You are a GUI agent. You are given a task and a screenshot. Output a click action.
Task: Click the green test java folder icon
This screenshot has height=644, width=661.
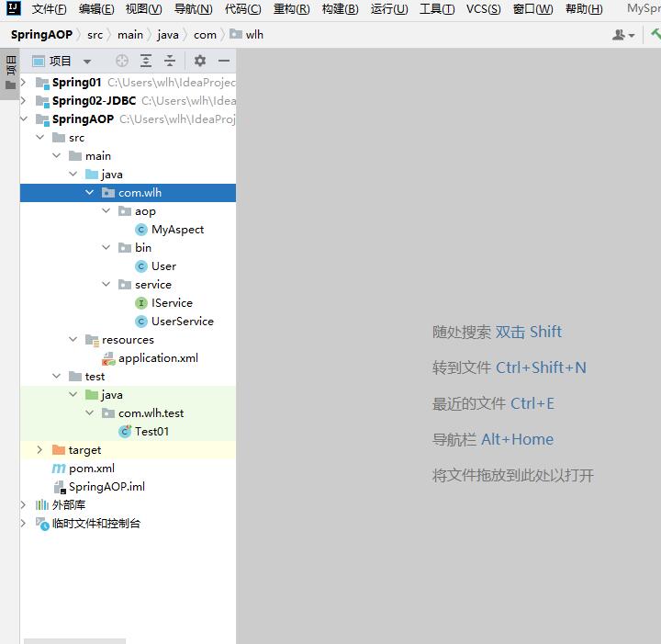coord(92,395)
